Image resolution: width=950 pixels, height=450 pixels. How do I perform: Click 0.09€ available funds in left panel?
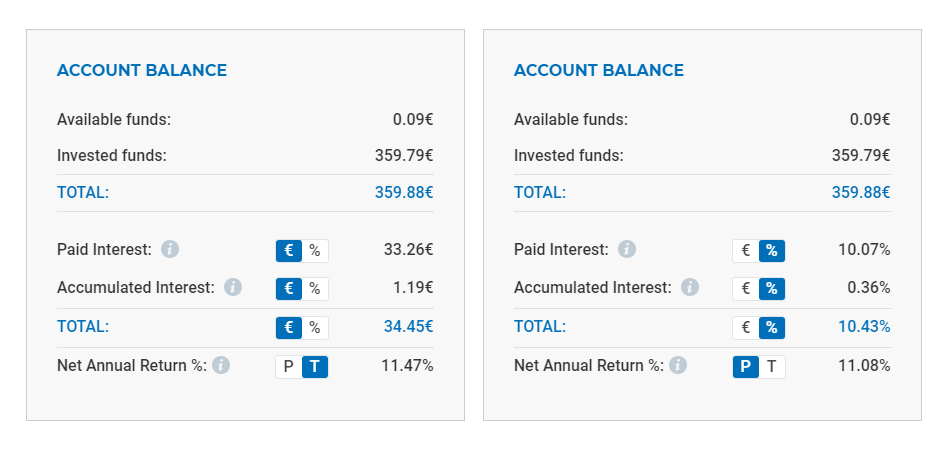tap(413, 119)
